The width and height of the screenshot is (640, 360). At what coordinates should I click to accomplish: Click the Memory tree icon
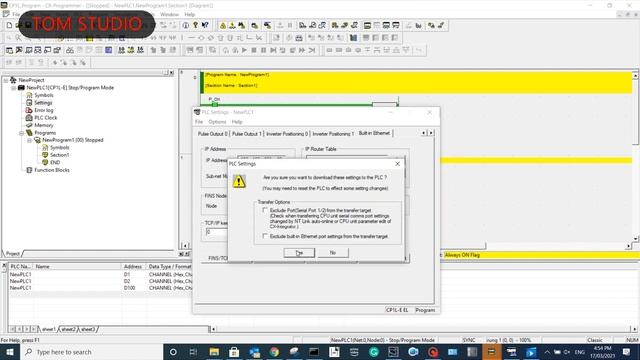point(29,125)
